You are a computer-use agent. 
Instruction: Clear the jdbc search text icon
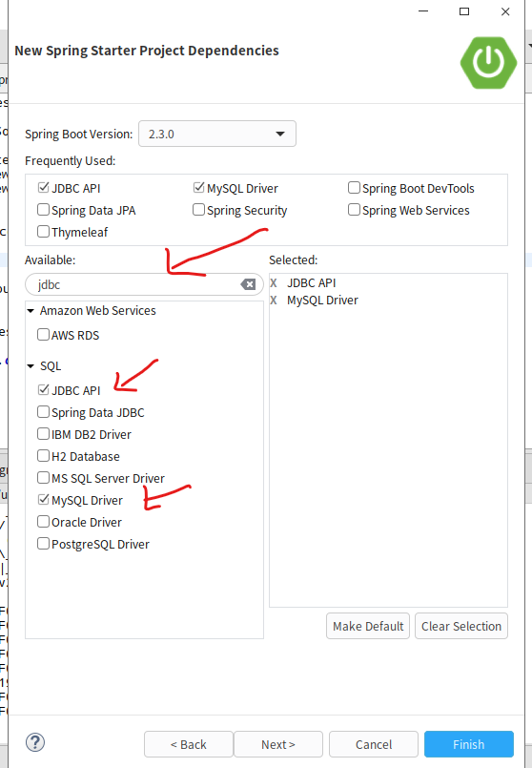point(248,284)
